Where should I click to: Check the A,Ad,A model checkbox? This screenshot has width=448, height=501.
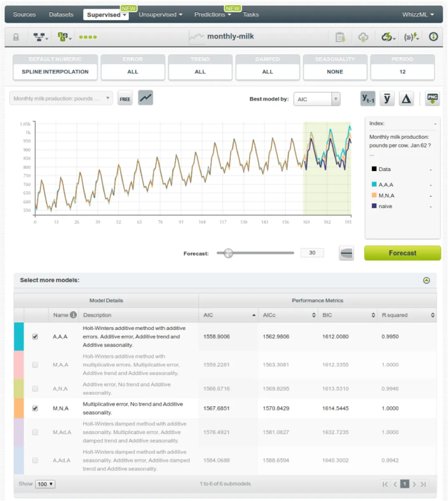point(35,460)
